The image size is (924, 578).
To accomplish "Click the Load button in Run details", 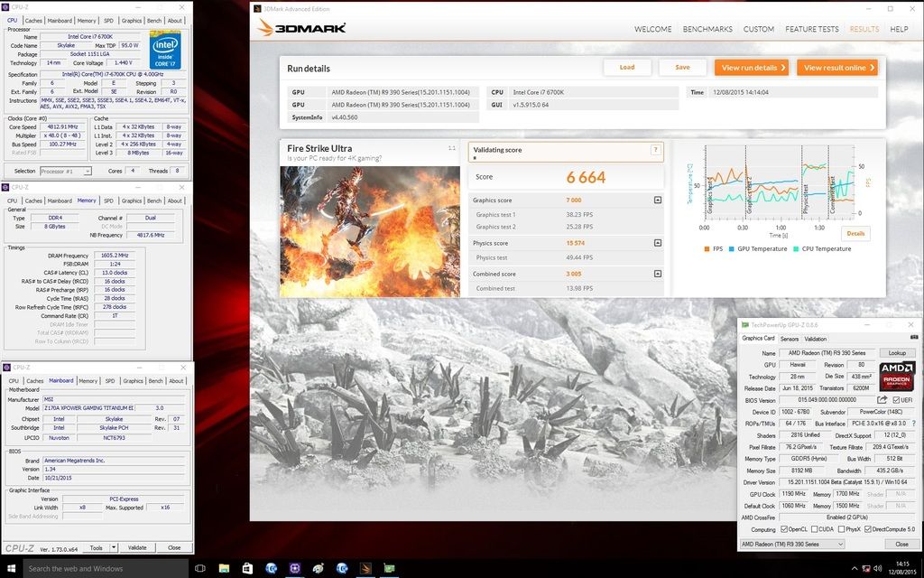I will (627, 67).
